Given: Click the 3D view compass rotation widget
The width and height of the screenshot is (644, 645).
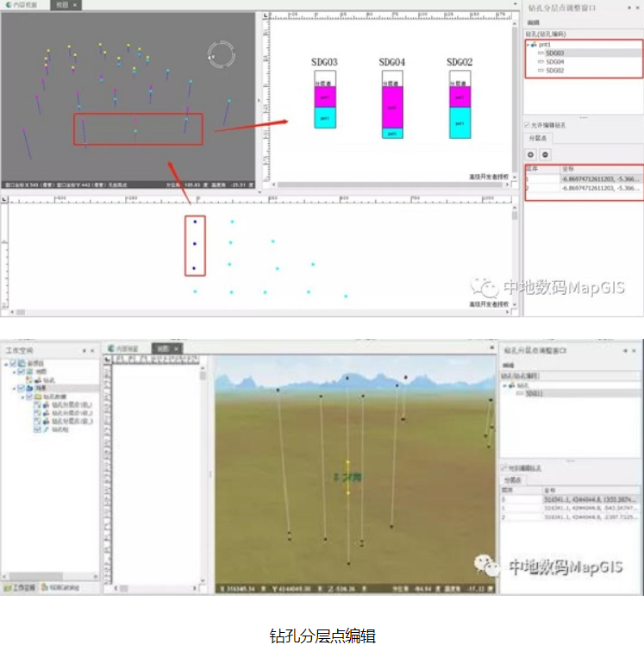Looking at the screenshot, I should 222,54.
